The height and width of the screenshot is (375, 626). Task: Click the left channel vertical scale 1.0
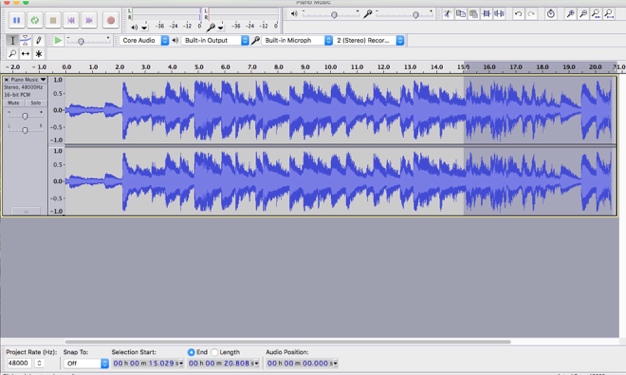point(58,80)
